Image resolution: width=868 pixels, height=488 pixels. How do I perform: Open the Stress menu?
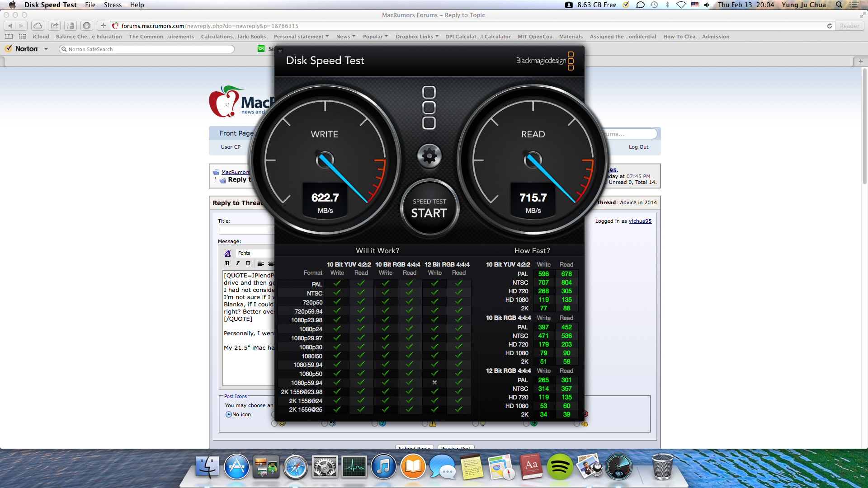pyautogui.click(x=113, y=5)
